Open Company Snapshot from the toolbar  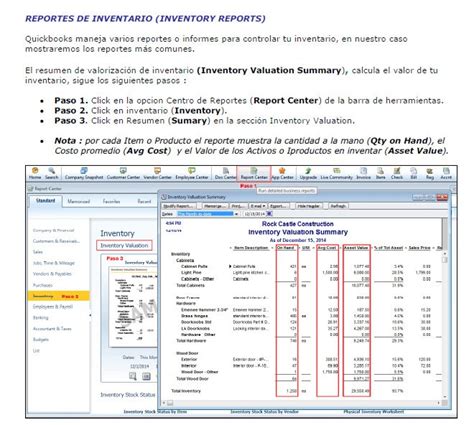pyautogui.click(x=84, y=173)
